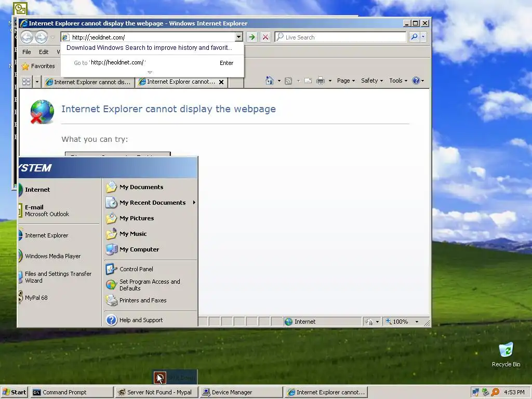Image resolution: width=532 pixels, height=399 pixels.
Task: Click the Windows Start button
Action: click(x=14, y=392)
